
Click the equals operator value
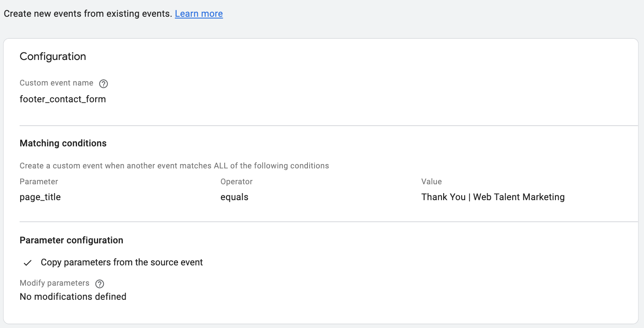point(234,197)
